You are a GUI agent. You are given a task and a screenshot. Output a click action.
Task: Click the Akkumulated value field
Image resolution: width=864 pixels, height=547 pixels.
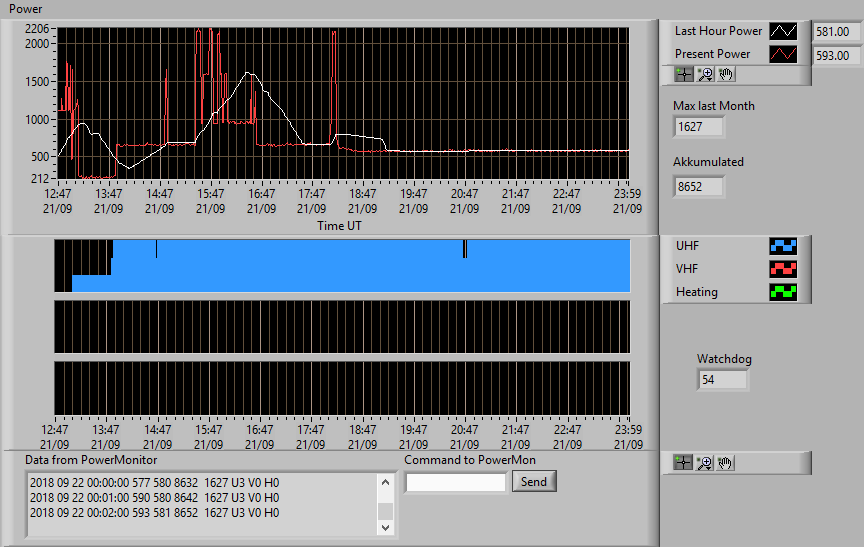(x=699, y=187)
